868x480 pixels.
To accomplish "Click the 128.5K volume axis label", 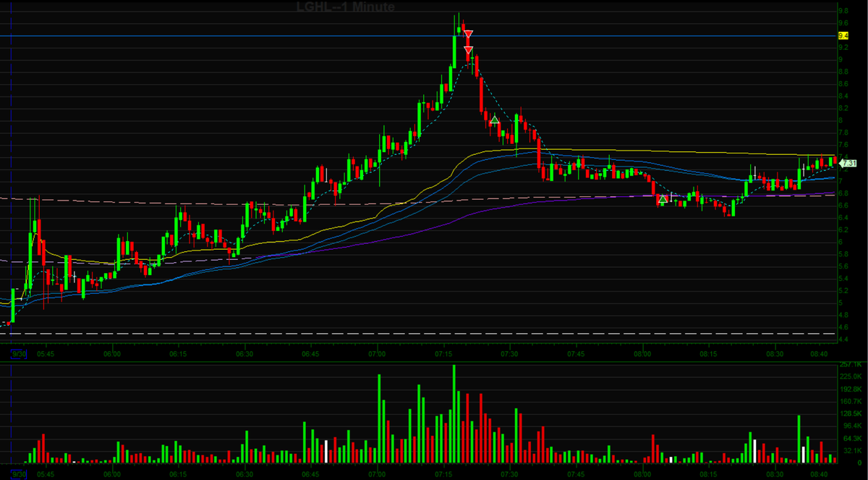I will pyautogui.click(x=849, y=413).
